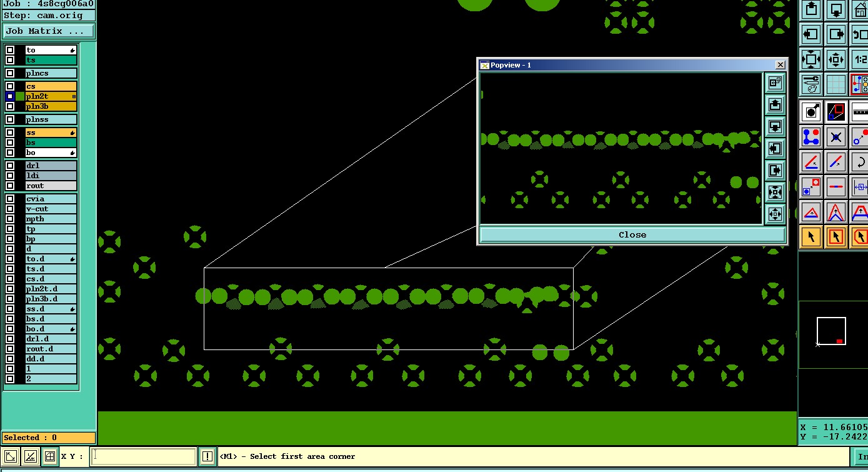Select the plain arrow pointer selection tool
Viewport: 868px width, 472px height.
(x=811, y=237)
